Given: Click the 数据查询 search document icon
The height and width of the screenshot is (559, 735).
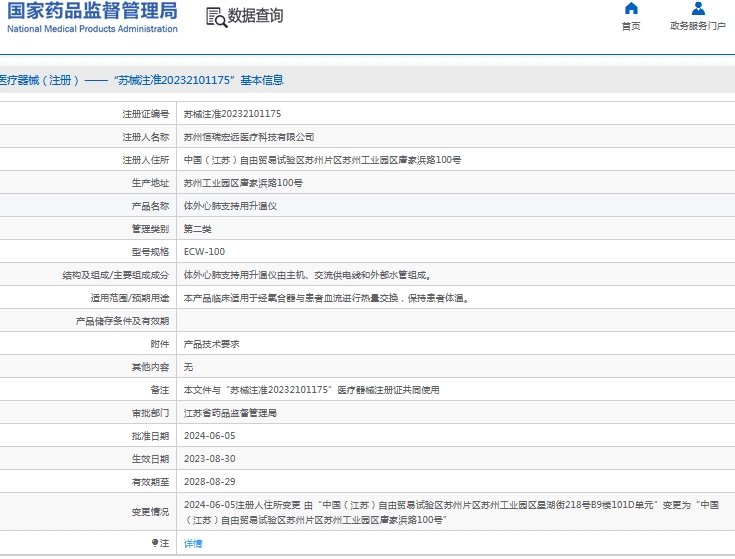Looking at the screenshot, I should [x=217, y=17].
